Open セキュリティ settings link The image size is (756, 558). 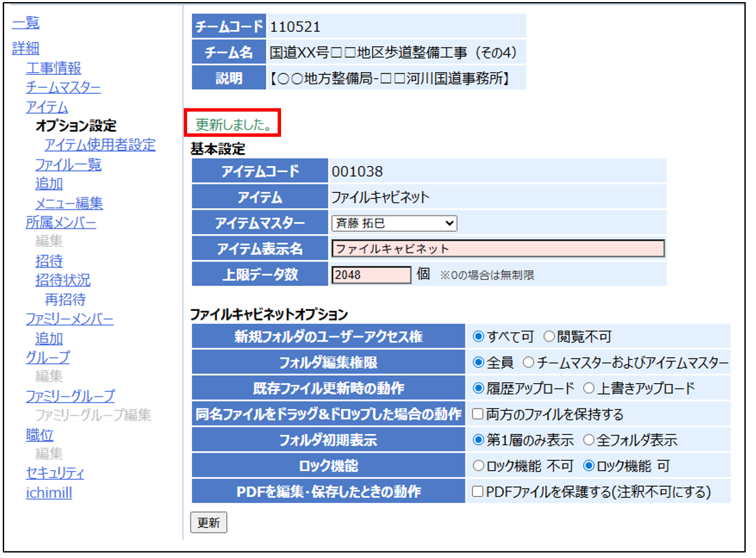[55, 473]
